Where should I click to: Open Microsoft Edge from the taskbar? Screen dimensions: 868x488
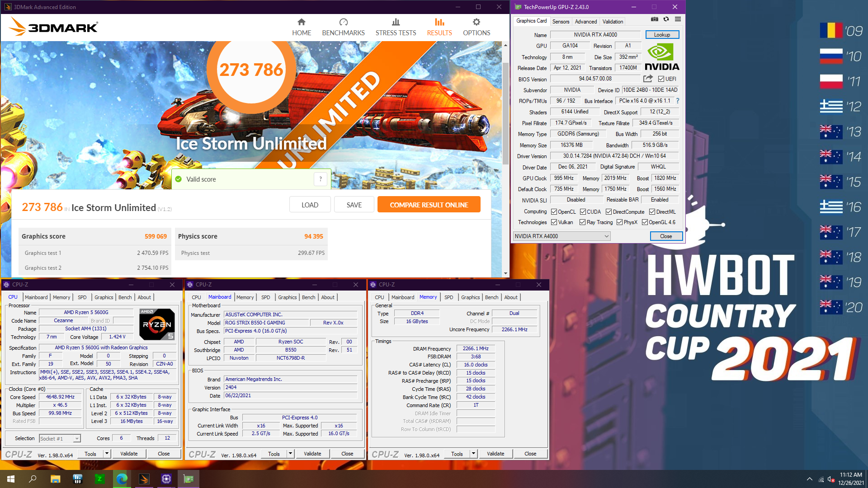tap(122, 479)
